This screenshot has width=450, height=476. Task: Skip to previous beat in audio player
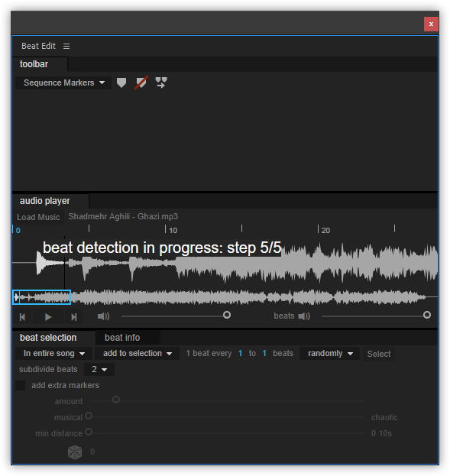(22, 317)
